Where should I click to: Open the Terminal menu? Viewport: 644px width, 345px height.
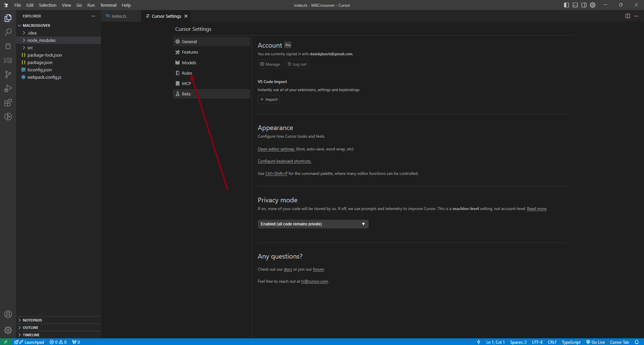pos(108,5)
